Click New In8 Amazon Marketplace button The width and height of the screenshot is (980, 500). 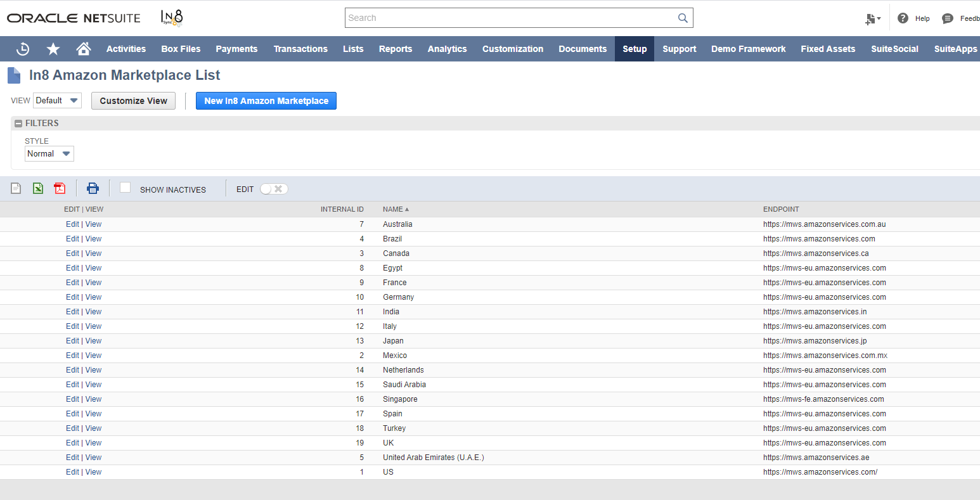point(266,101)
